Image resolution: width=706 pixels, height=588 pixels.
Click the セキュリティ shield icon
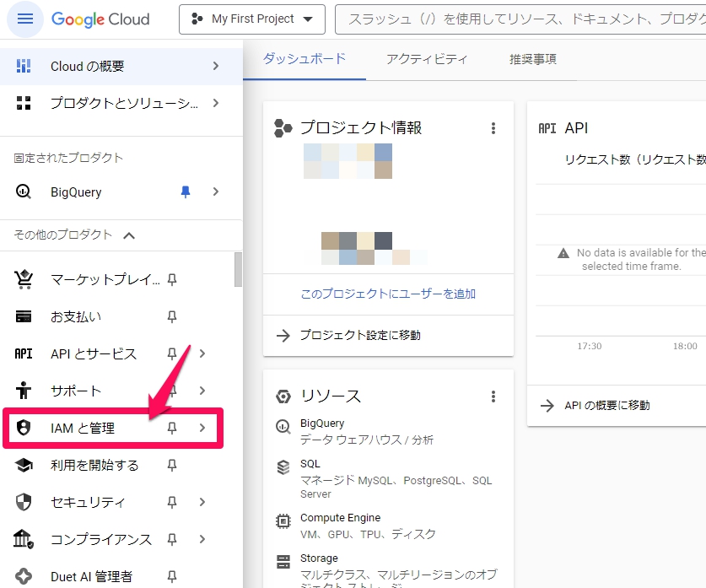tap(24, 502)
